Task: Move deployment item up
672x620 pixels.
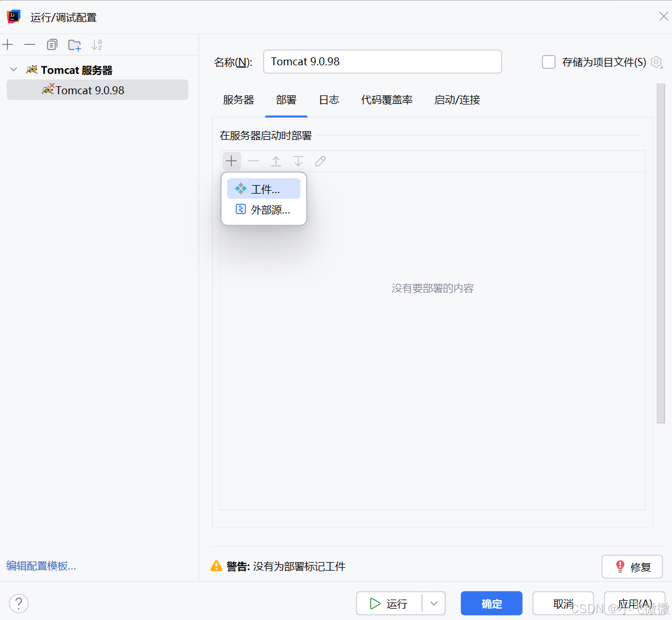Action: pyautogui.click(x=276, y=161)
